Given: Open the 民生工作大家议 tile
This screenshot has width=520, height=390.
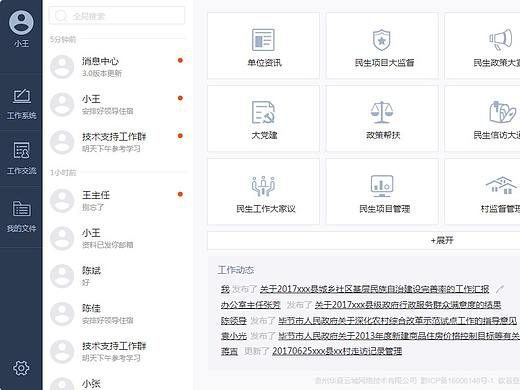Looking at the screenshot, I should tap(263, 192).
